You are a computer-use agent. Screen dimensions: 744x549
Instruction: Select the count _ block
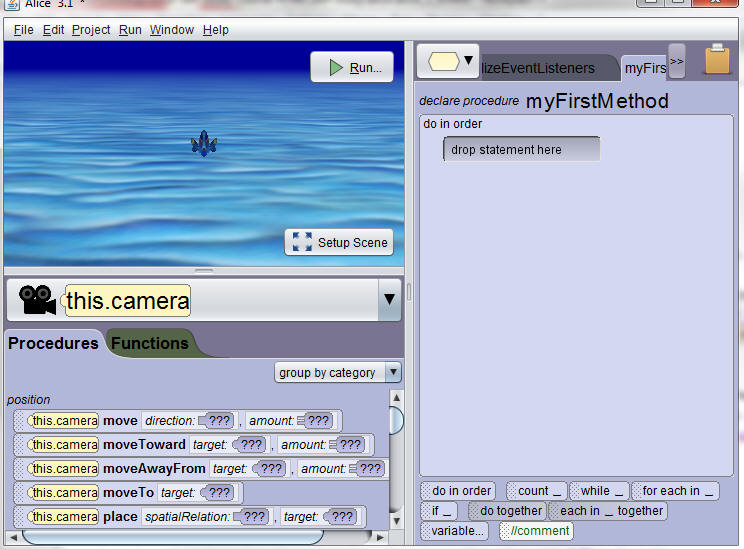click(x=536, y=491)
